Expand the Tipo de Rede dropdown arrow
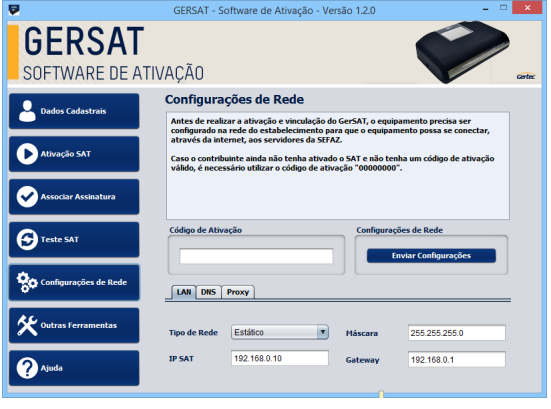The height and width of the screenshot is (409, 551). [323, 332]
